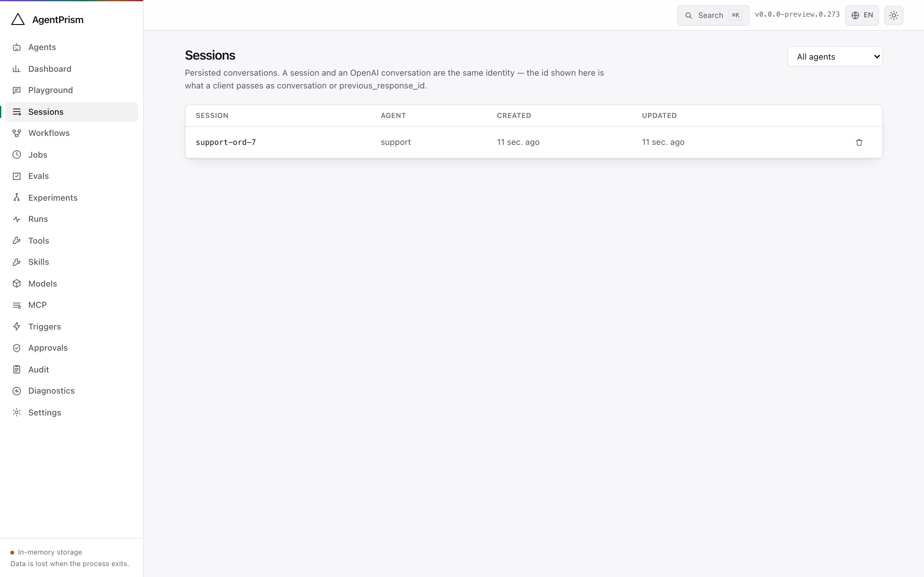
Task: Expand the All agents filter dropdown
Action: coord(835,56)
